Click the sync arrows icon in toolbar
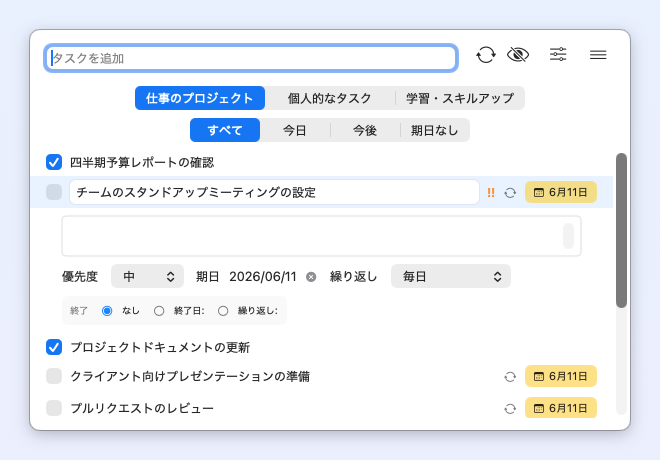This screenshot has height=460, width=660. pyautogui.click(x=486, y=55)
